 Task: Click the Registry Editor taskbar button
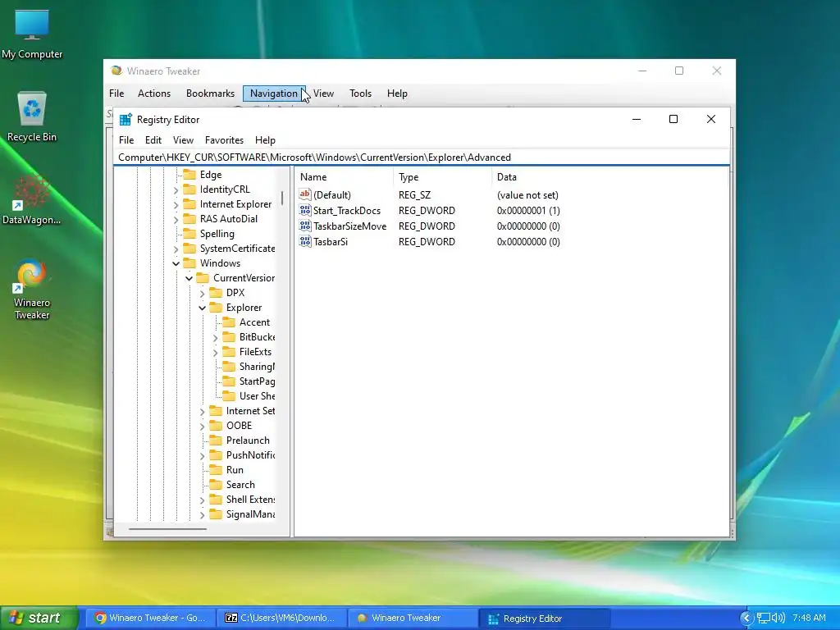(x=544, y=619)
